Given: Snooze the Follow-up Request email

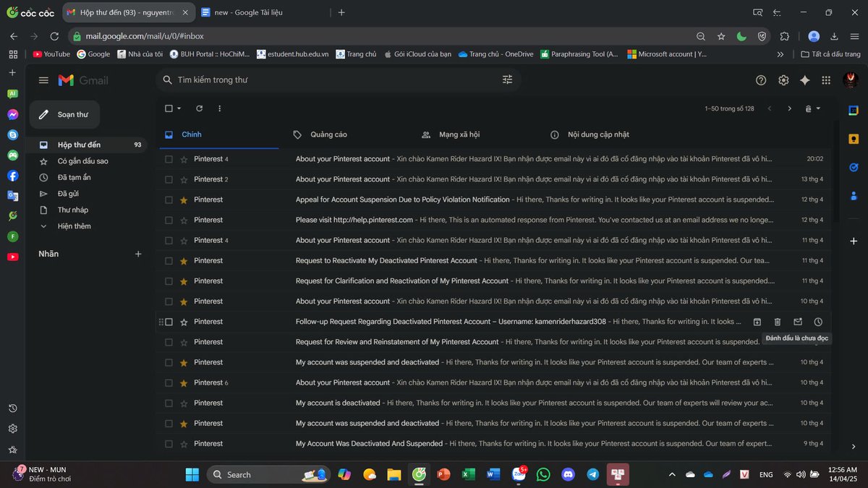Looking at the screenshot, I should [x=818, y=322].
